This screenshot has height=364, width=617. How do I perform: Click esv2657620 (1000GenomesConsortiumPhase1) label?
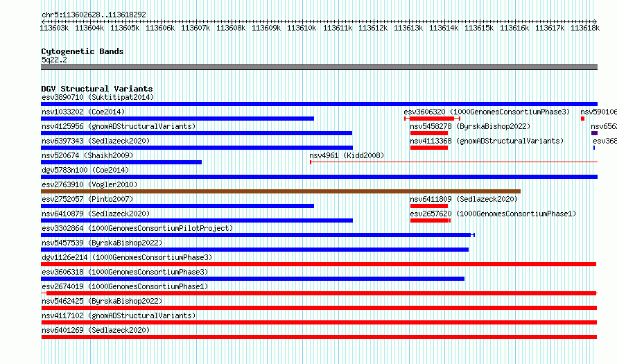tap(493, 214)
